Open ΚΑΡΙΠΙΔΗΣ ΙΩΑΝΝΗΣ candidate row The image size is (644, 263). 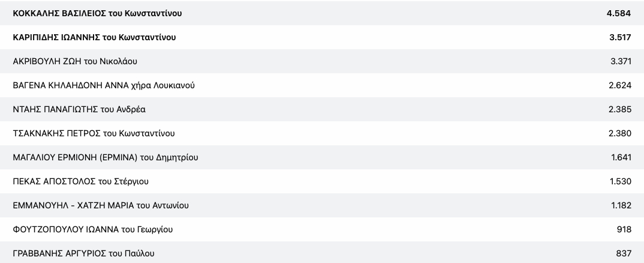tap(94, 37)
